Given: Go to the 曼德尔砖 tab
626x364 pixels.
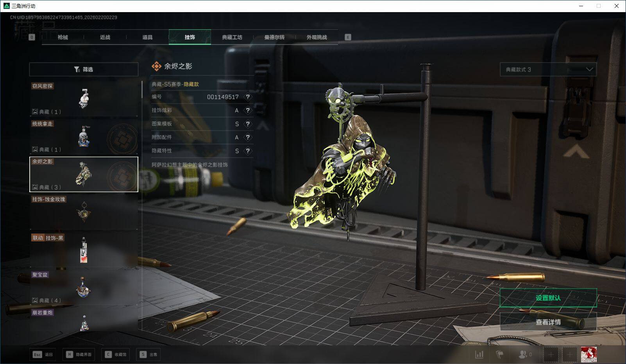Looking at the screenshot, I should [274, 37].
